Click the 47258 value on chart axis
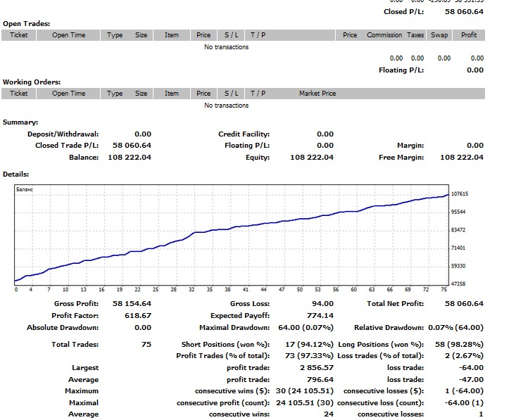509x420 pixels. pyautogui.click(x=458, y=284)
